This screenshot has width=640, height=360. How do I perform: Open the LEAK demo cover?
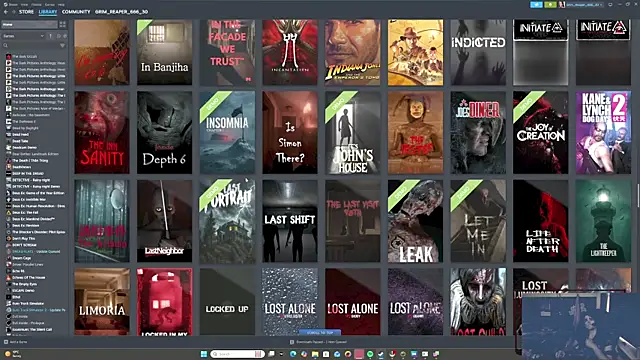click(x=415, y=221)
